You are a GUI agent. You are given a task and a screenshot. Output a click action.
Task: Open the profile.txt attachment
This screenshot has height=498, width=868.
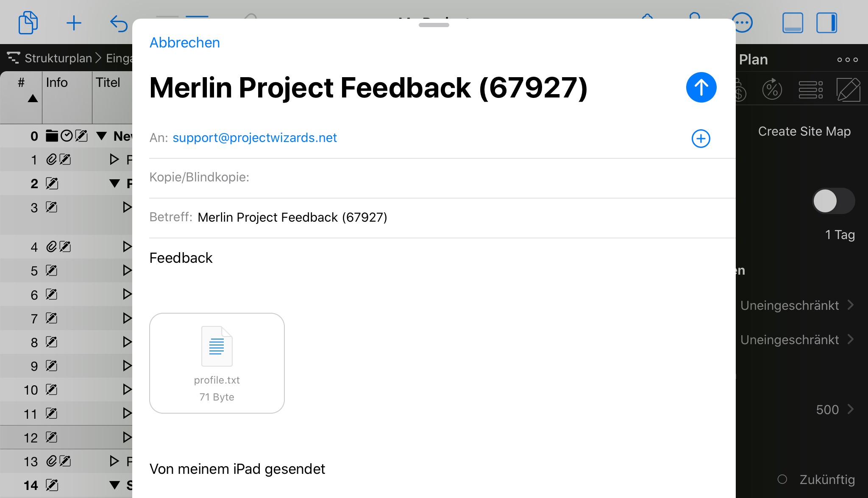[x=217, y=363]
